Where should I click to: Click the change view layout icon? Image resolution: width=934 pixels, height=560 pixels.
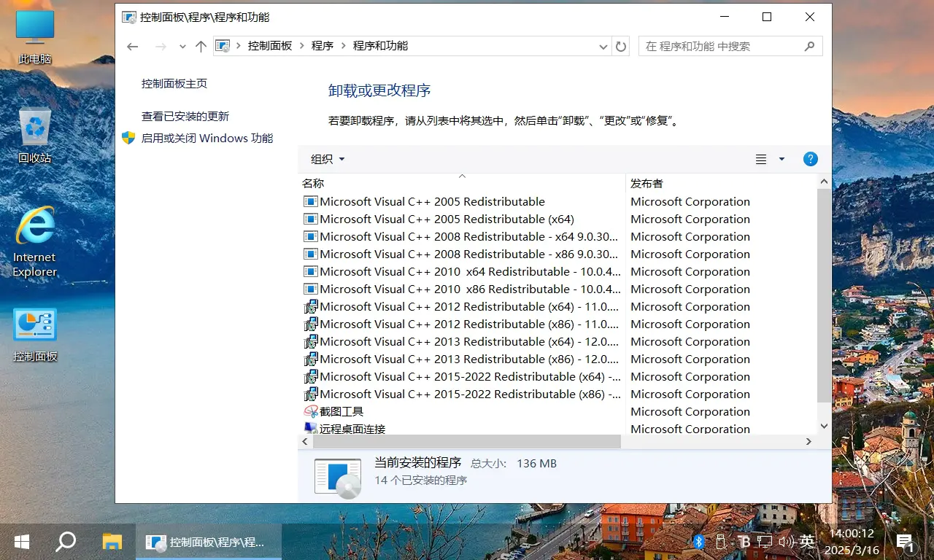coord(761,159)
